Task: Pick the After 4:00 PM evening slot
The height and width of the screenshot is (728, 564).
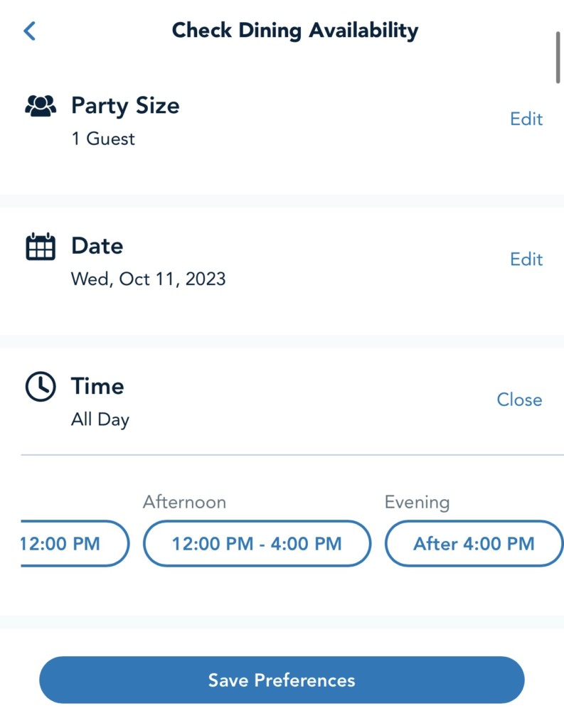Action: pyautogui.click(x=474, y=544)
